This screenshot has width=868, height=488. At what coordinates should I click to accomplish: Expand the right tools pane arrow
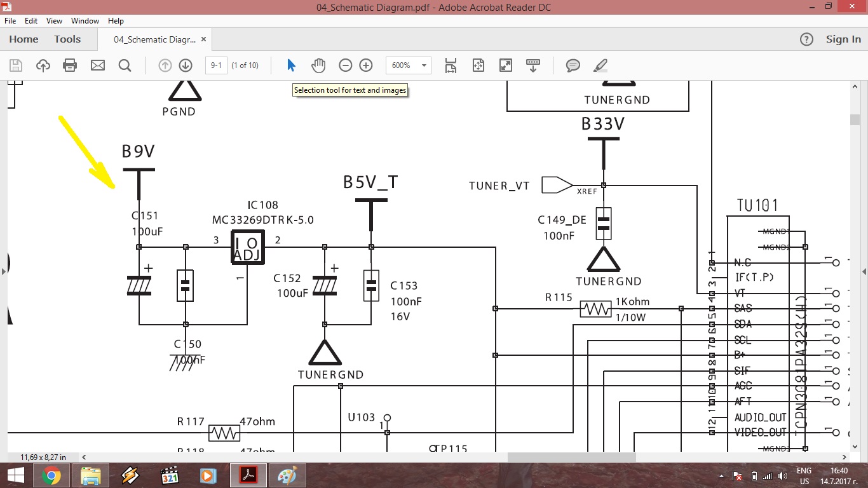(864, 271)
